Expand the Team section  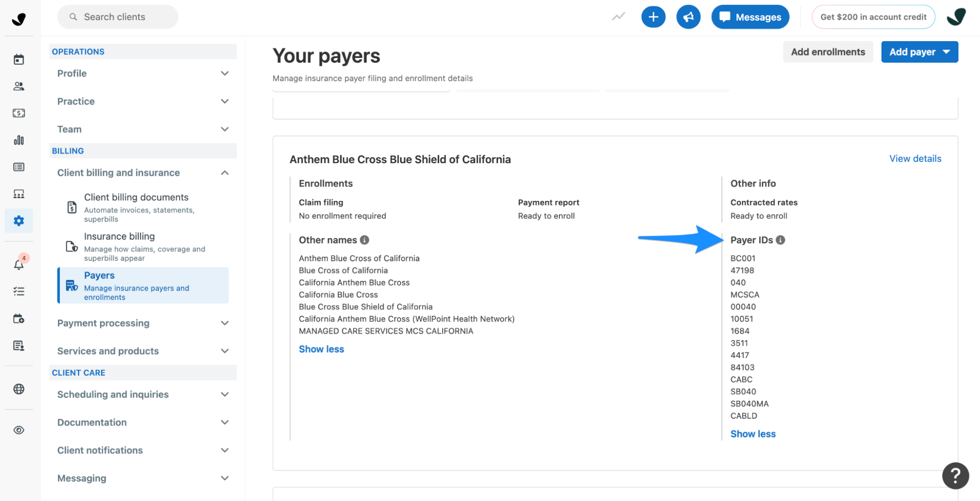(x=143, y=129)
